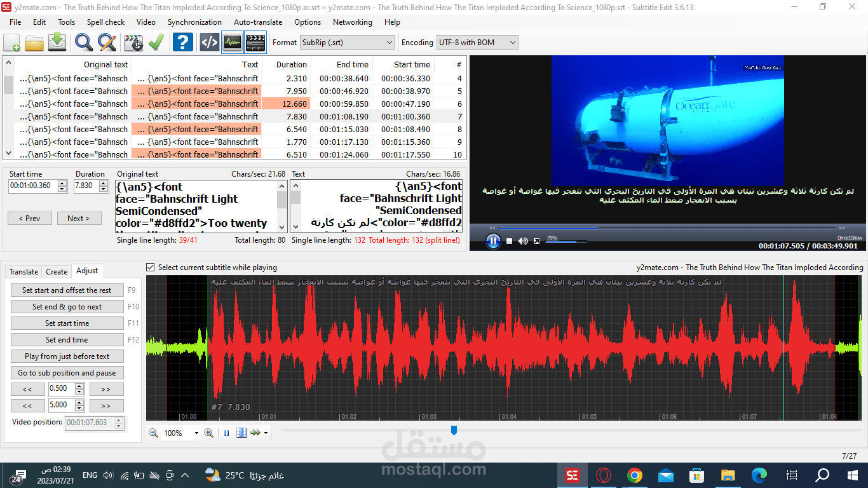Viewport: 868px width, 488px height.
Task: Toggle the video player clapperboard icon
Action: pos(255,43)
